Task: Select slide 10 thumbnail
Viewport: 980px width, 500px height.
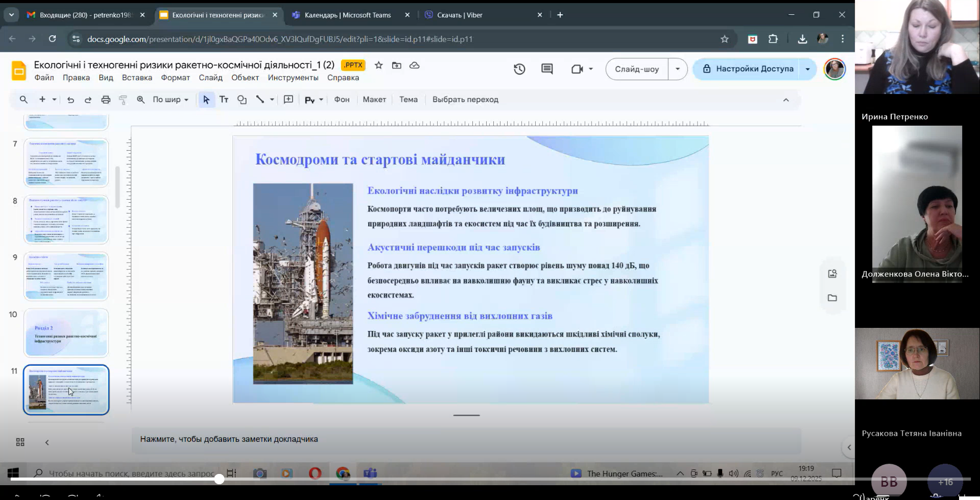Action: click(66, 332)
